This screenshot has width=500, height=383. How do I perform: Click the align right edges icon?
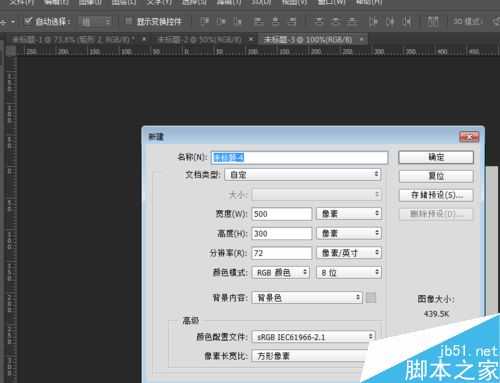(292, 21)
